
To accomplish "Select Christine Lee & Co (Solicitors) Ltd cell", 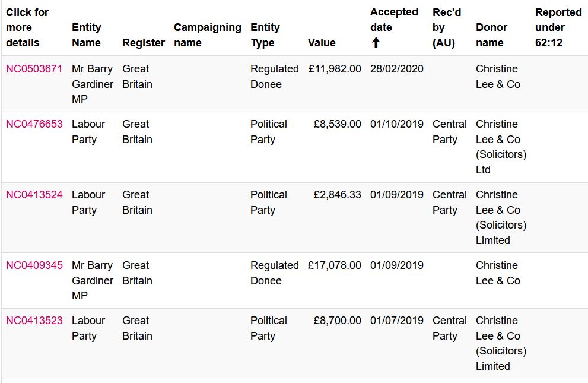I will tap(501, 147).
